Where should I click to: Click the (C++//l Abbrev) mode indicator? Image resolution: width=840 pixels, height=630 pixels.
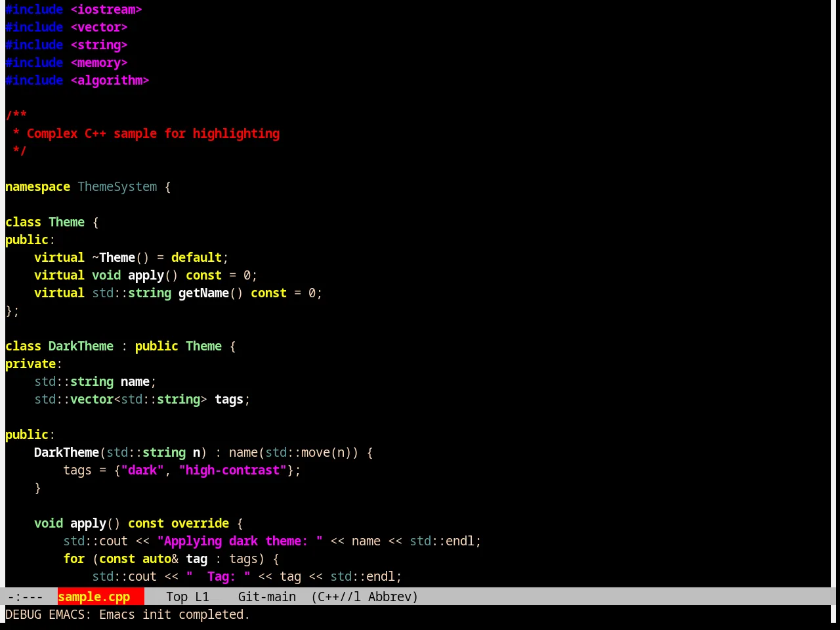(364, 597)
